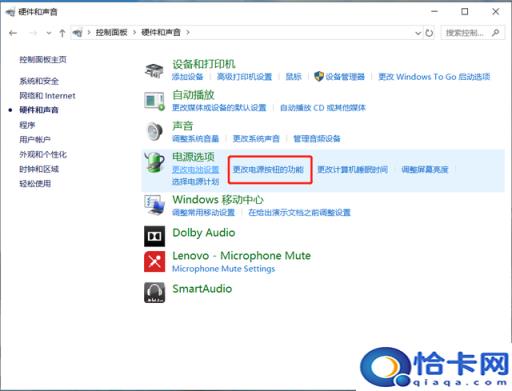Viewport: 512px width, 391px height.
Task: Open the 声音 heading
Action: (183, 126)
